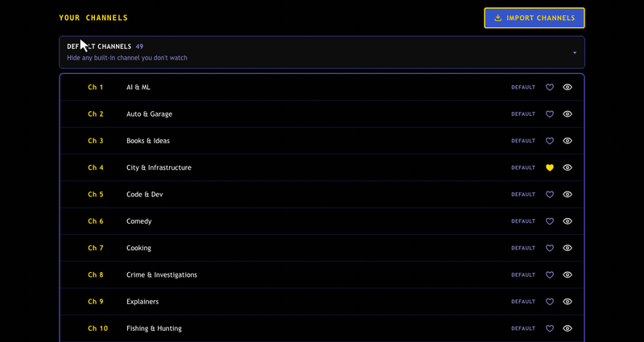
Task: Select the Ch 1 label
Action: [x=96, y=87]
